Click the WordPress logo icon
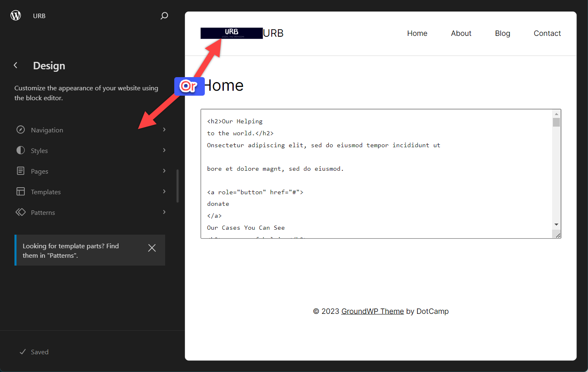This screenshot has width=588, height=372. click(16, 16)
